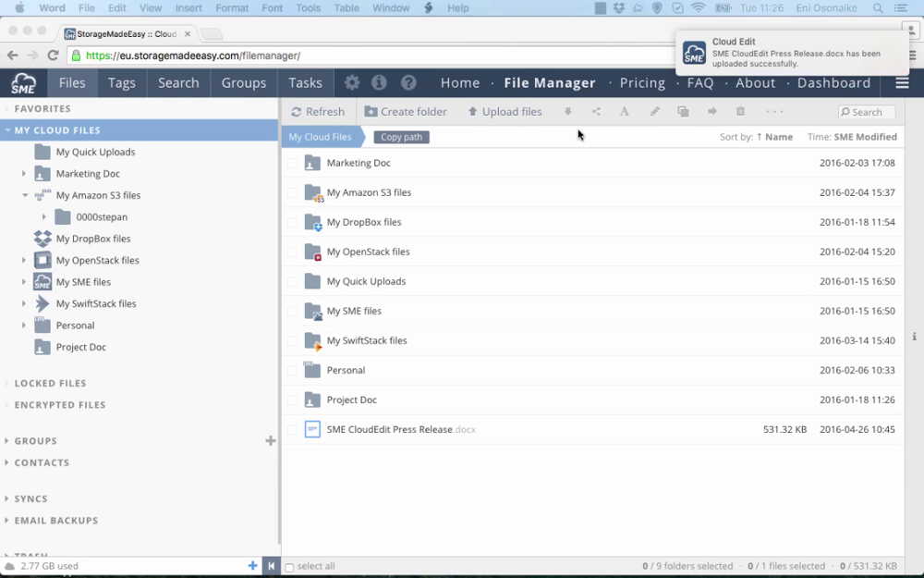Click the My SwiftStack files folder icon in list

point(313,341)
